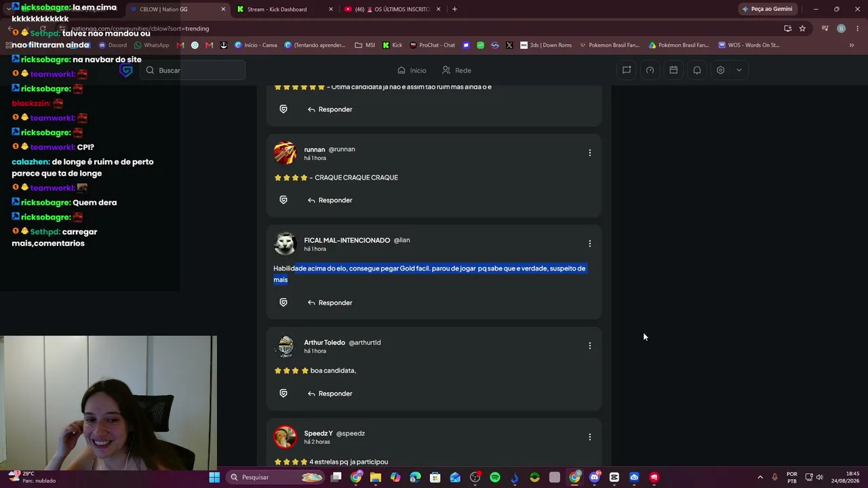Open the browser profile avatar
This screenshot has width=868, height=488.
tap(841, 28)
